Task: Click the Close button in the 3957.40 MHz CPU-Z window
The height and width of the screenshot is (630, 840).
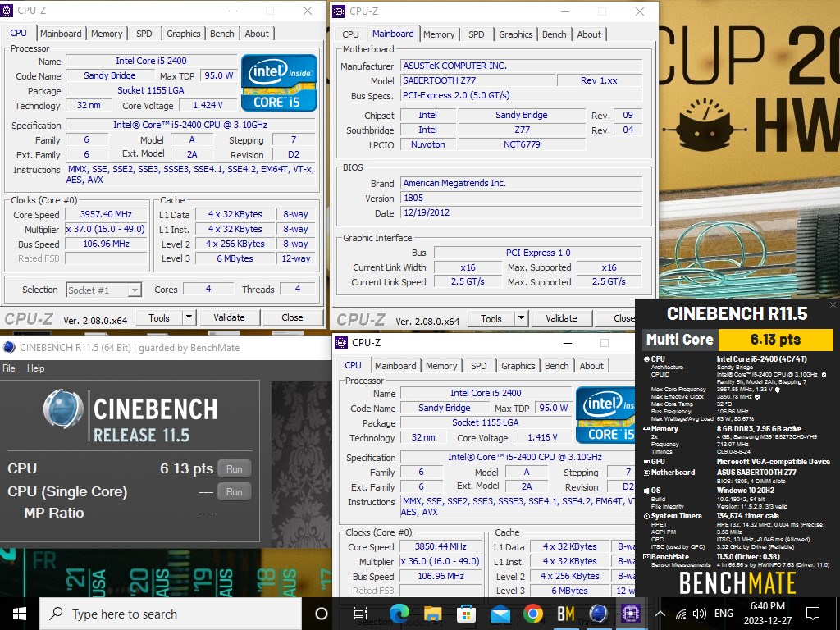Action: [293, 317]
